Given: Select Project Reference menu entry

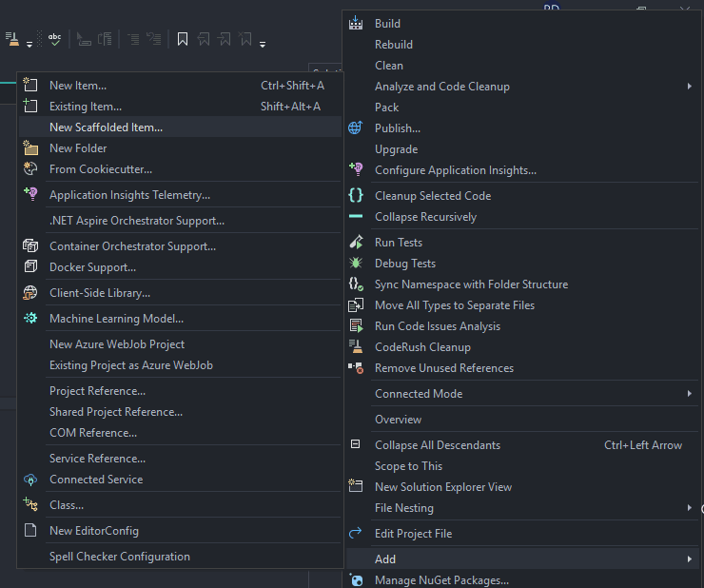Looking at the screenshot, I should click(x=97, y=391).
